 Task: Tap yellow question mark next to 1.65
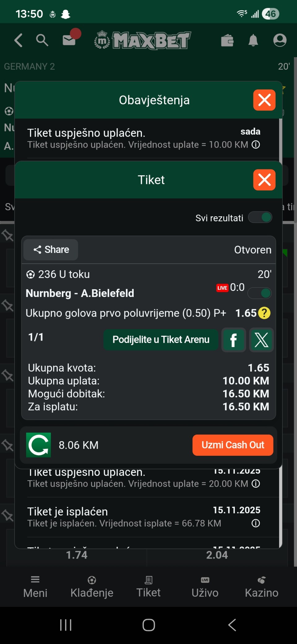[x=264, y=313]
